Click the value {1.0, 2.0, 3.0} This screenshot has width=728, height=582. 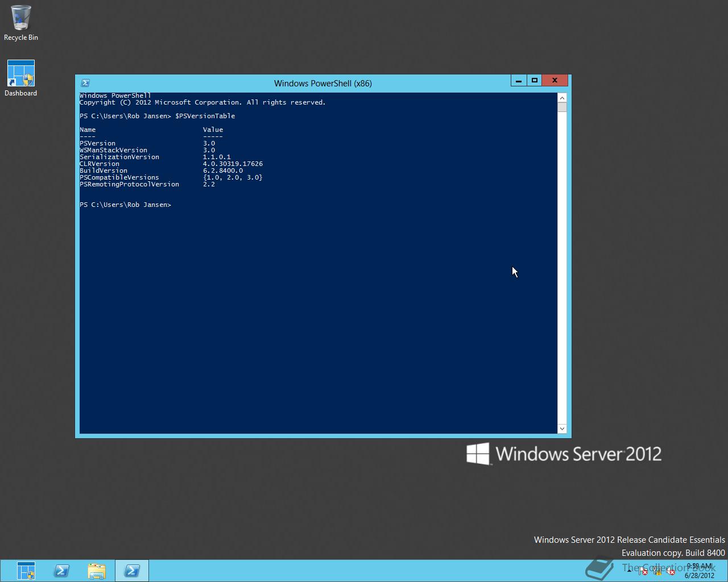(x=233, y=177)
